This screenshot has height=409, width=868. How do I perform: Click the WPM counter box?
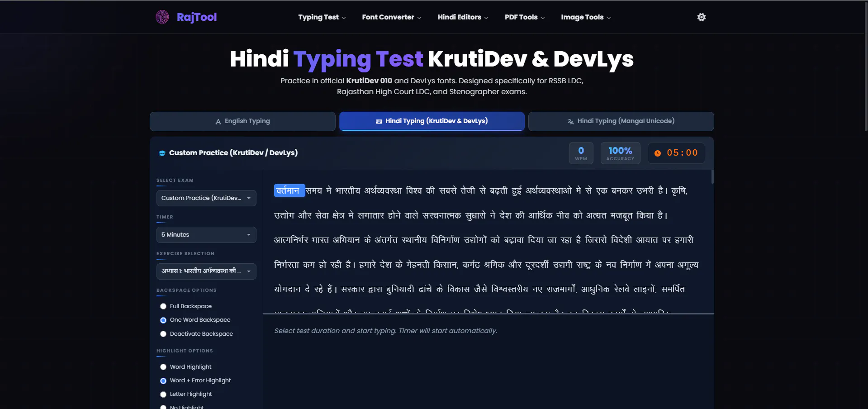pyautogui.click(x=581, y=153)
